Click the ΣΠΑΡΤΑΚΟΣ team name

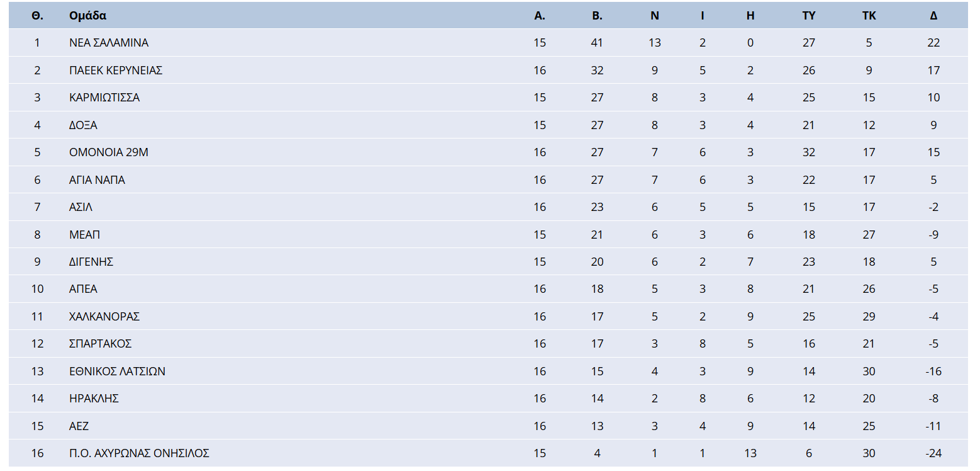pyautogui.click(x=100, y=344)
